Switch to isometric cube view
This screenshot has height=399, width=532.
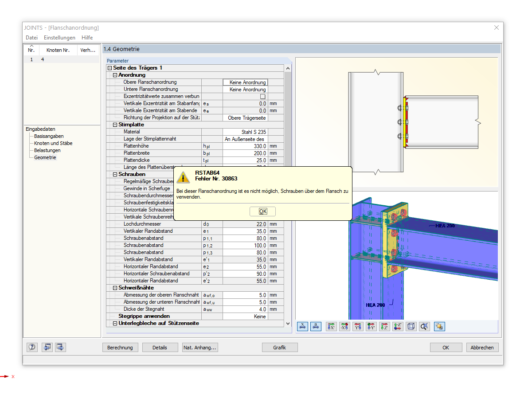(411, 327)
